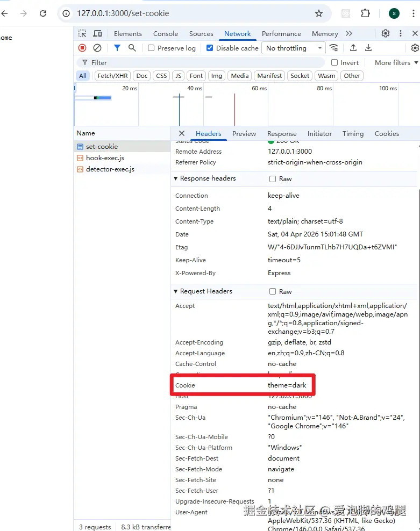Enable Preserve log checkbox

pos(151,48)
